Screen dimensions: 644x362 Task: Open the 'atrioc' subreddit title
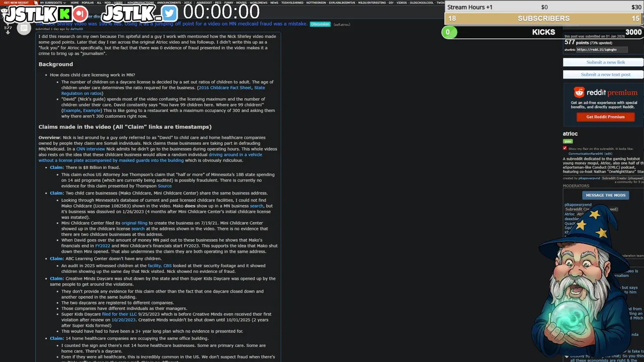(570, 134)
